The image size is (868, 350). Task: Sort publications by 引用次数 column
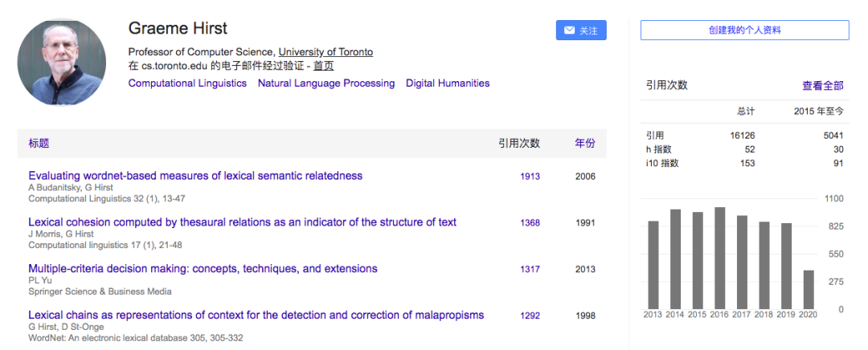pyautogui.click(x=518, y=144)
